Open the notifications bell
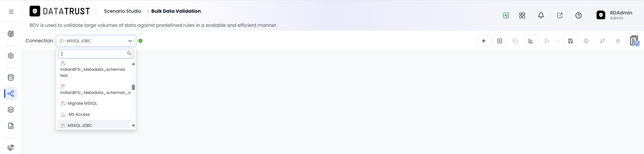Screen dimensions: 644x154 tap(541, 15)
